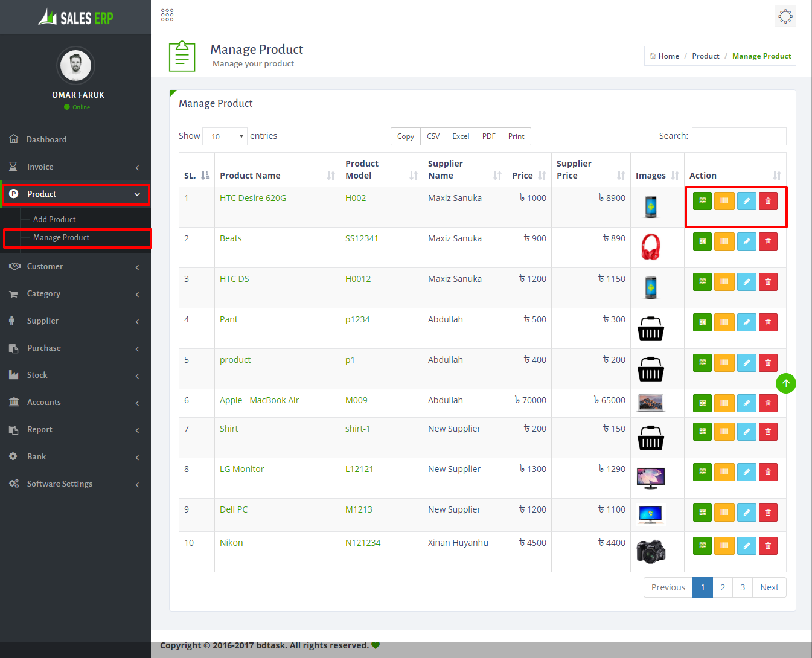The height and width of the screenshot is (658, 812).
Task: Expand the Category sidebar menu
Action: coord(75,293)
